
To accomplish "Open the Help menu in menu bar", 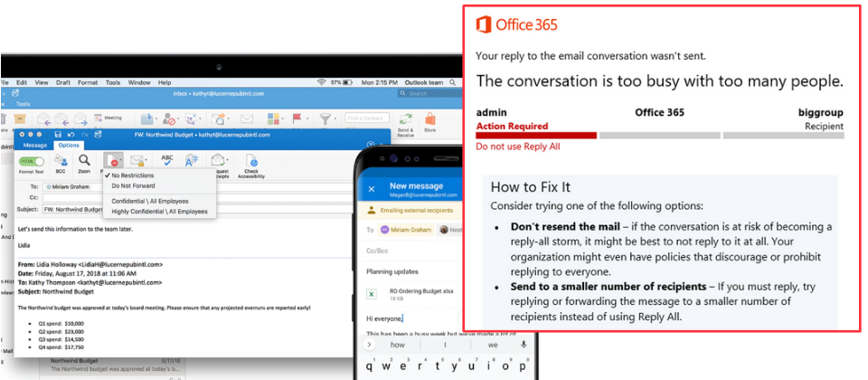I will (165, 82).
